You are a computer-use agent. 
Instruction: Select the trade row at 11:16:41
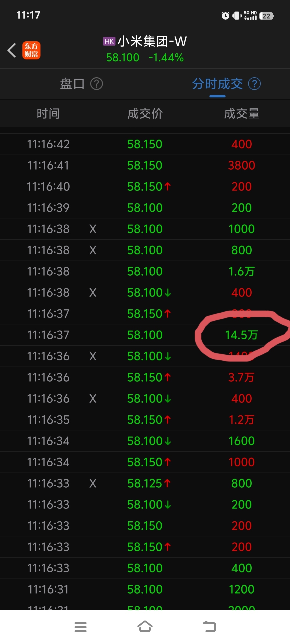tap(145, 165)
